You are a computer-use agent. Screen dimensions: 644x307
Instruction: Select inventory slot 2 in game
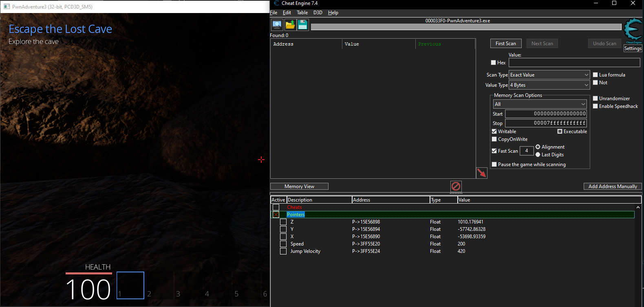coord(159,285)
